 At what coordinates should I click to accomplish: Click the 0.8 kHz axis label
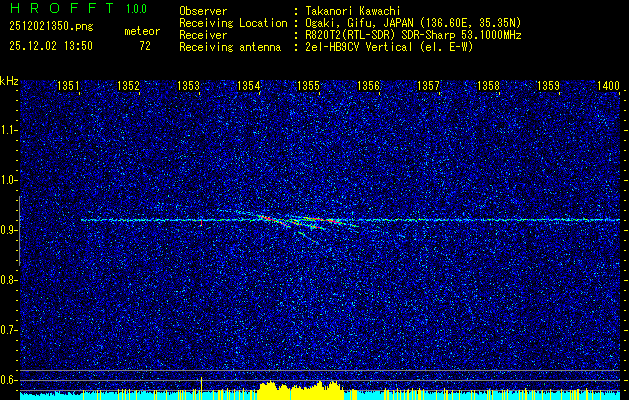coord(8,280)
